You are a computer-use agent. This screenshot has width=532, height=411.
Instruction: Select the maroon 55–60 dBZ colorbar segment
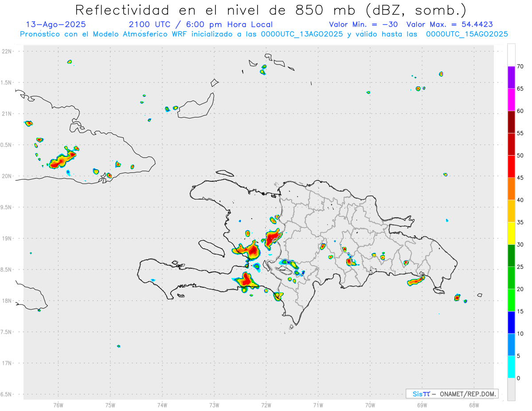[511, 122]
